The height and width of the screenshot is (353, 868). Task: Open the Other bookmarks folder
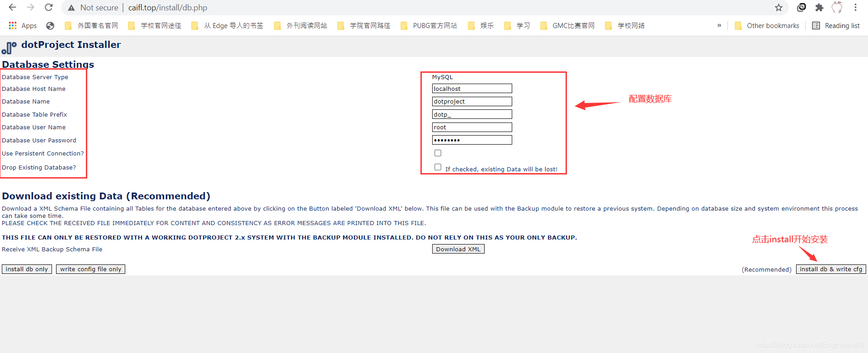tap(767, 26)
